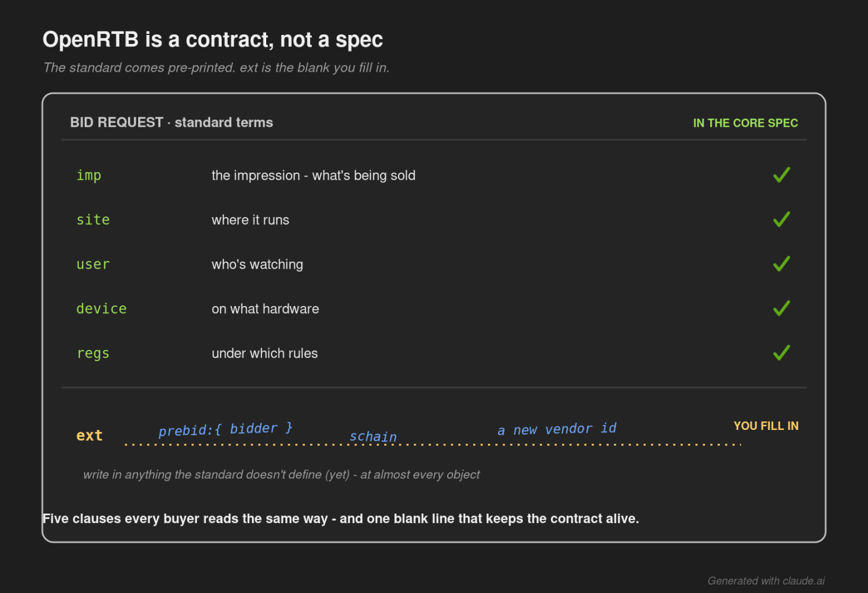868x593 pixels.
Task: Select the checkmark for the user row
Action: [x=781, y=264]
